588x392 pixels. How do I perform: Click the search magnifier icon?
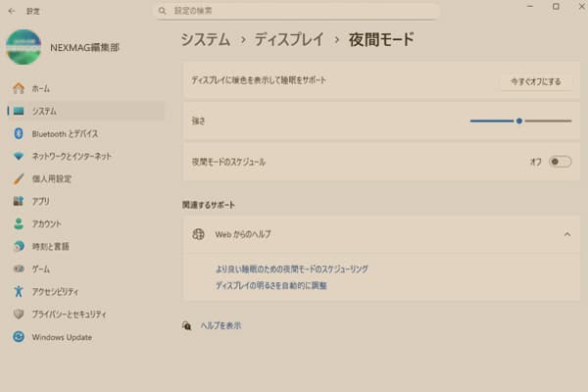(x=162, y=11)
